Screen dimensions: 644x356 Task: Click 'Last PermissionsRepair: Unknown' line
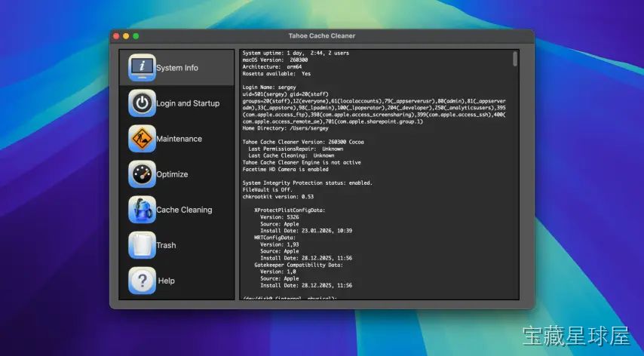click(x=296, y=149)
